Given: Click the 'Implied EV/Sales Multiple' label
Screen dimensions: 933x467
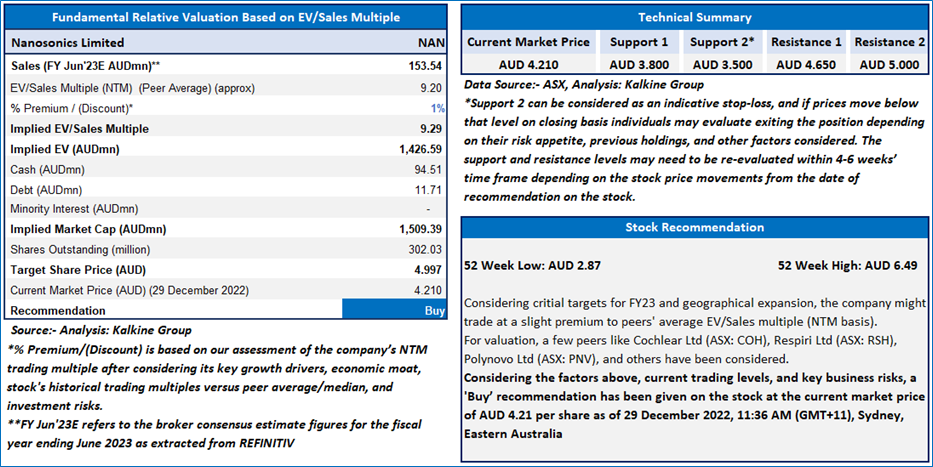Looking at the screenshot, I should click(80, 128).
